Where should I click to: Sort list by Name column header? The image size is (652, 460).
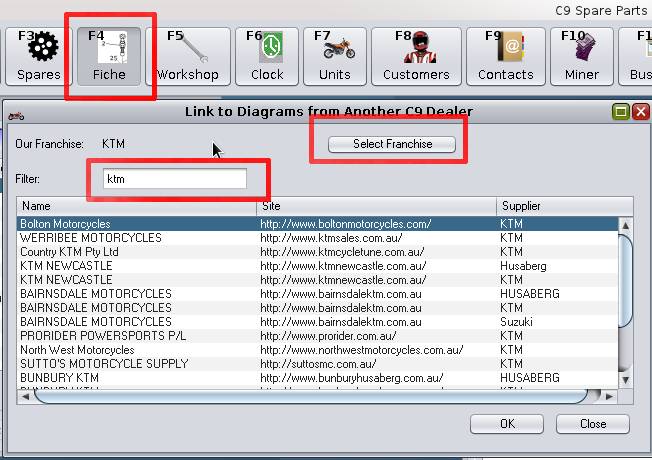(136, 206)
